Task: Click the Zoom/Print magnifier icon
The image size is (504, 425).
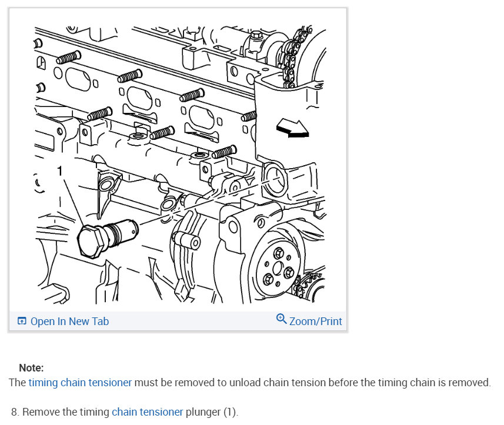Action: click(x=281, y=319)
